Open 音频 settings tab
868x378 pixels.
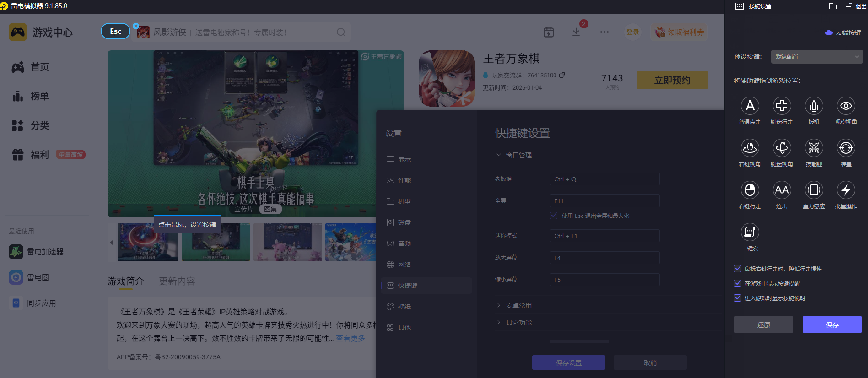coord(426,243)
